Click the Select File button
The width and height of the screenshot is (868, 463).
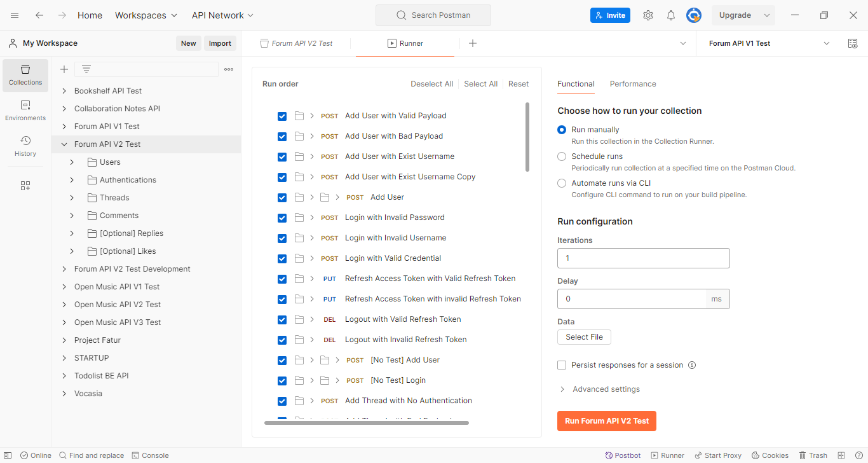[x=584, y=337]
